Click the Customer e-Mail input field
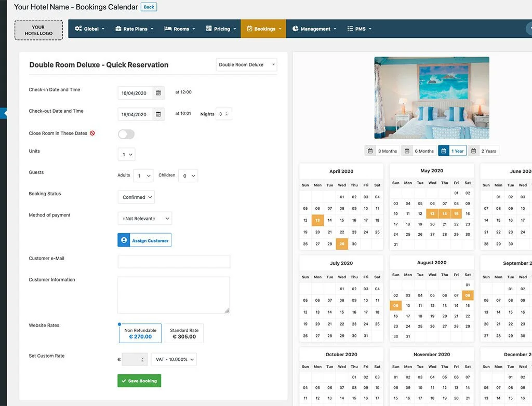 [x=174, y=262]
